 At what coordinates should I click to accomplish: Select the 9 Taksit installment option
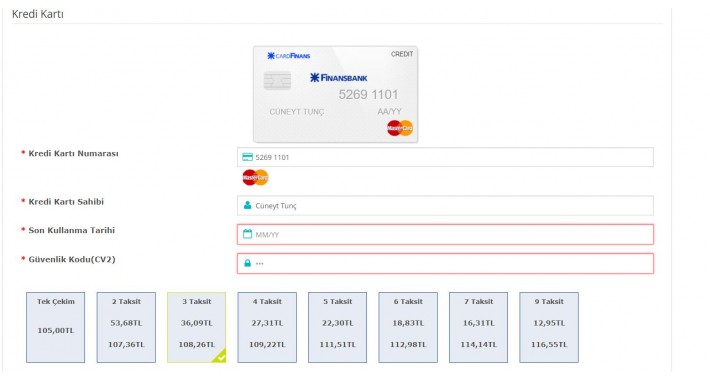pos(549,327)
